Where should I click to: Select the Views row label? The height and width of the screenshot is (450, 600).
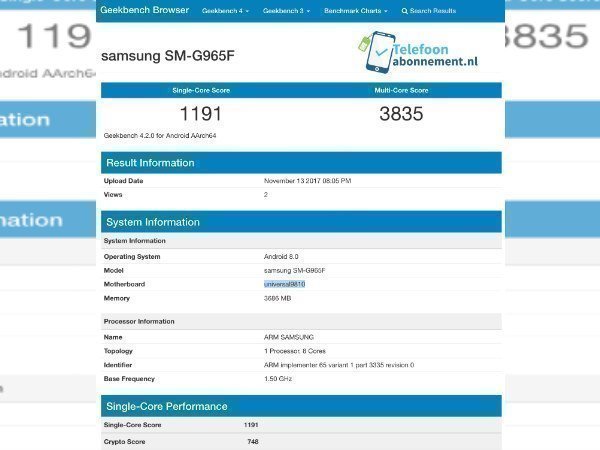(113, 194)
